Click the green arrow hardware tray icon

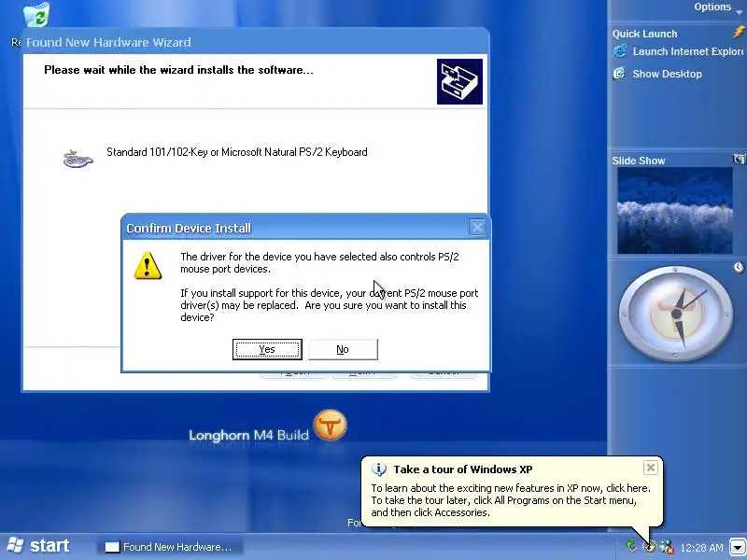point(631,547)
